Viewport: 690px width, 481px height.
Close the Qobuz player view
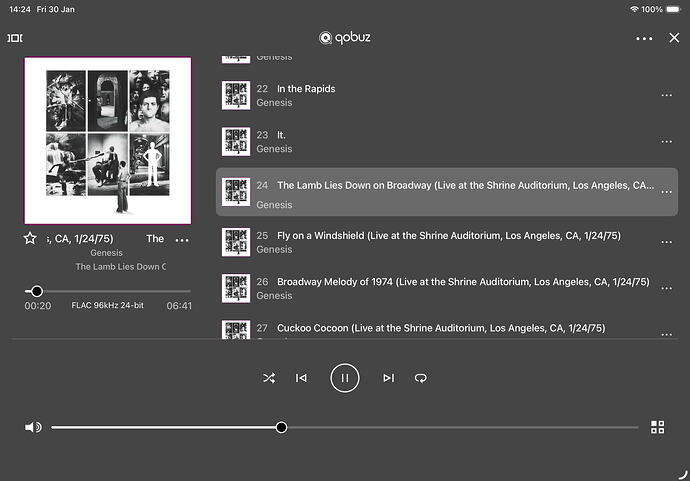[674, 38]
